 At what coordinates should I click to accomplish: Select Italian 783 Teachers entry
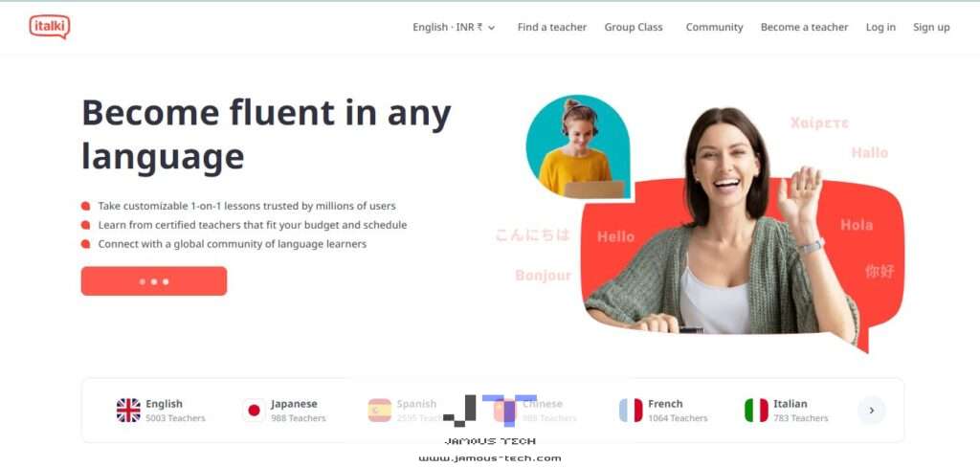[x=787, y=411]
